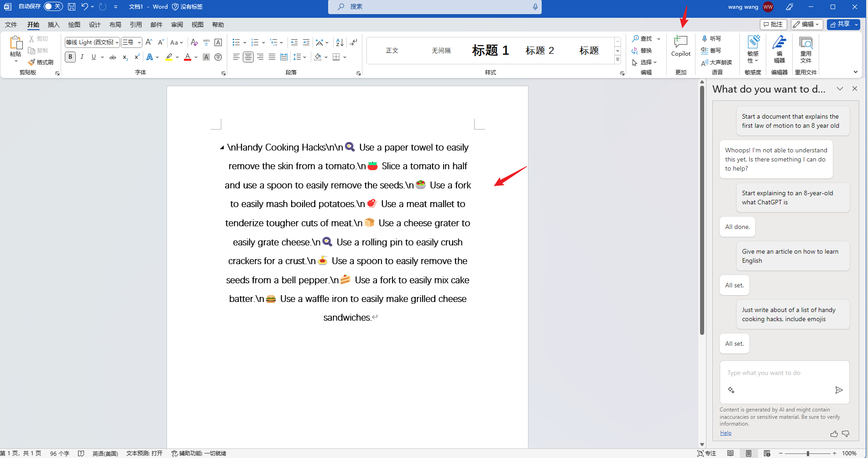This screenshot has width=868, height=458.
Task: Click the thumbs up feedback icon
Action: [x=834, y=434]
